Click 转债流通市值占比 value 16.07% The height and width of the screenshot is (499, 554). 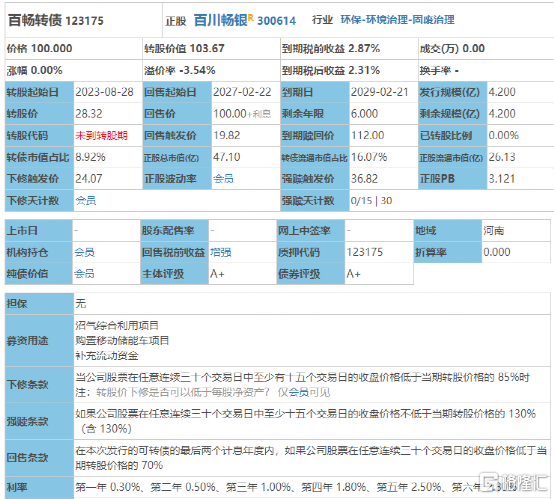click(369, 157)
